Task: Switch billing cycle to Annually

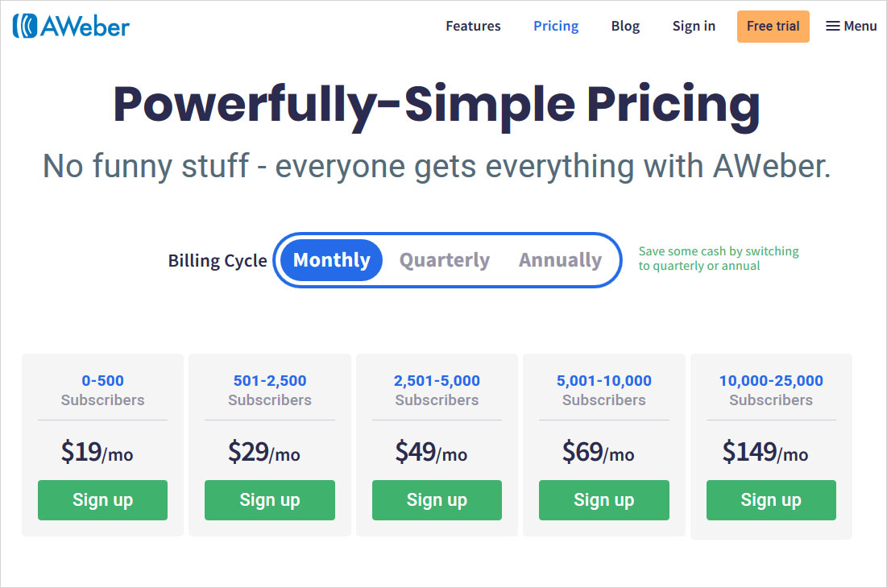Action: (x=560, y=260)
